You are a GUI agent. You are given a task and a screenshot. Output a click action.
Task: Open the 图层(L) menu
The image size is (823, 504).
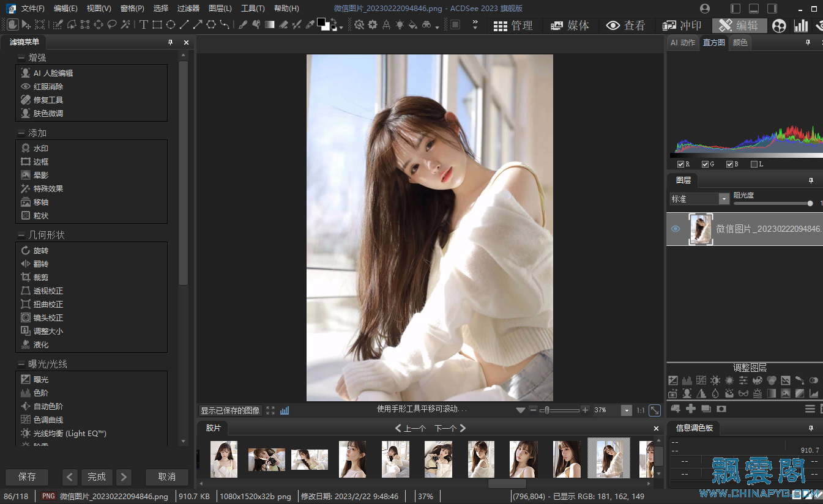tap(220, 9)
